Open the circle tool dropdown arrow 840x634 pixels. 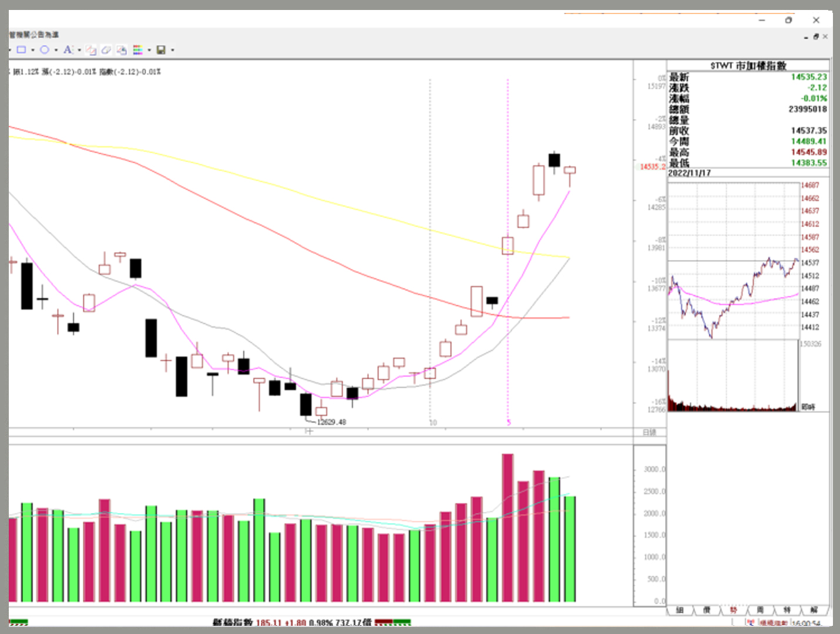[x=56, y=50]
